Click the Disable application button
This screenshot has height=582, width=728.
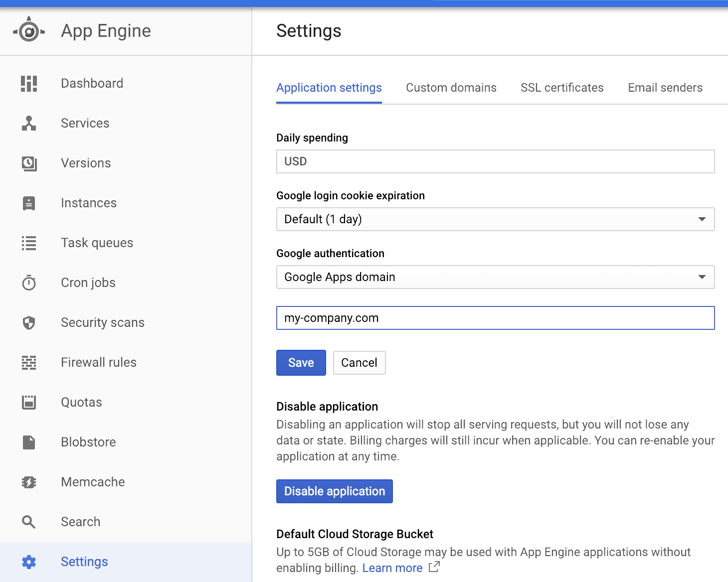click(334, 491)
